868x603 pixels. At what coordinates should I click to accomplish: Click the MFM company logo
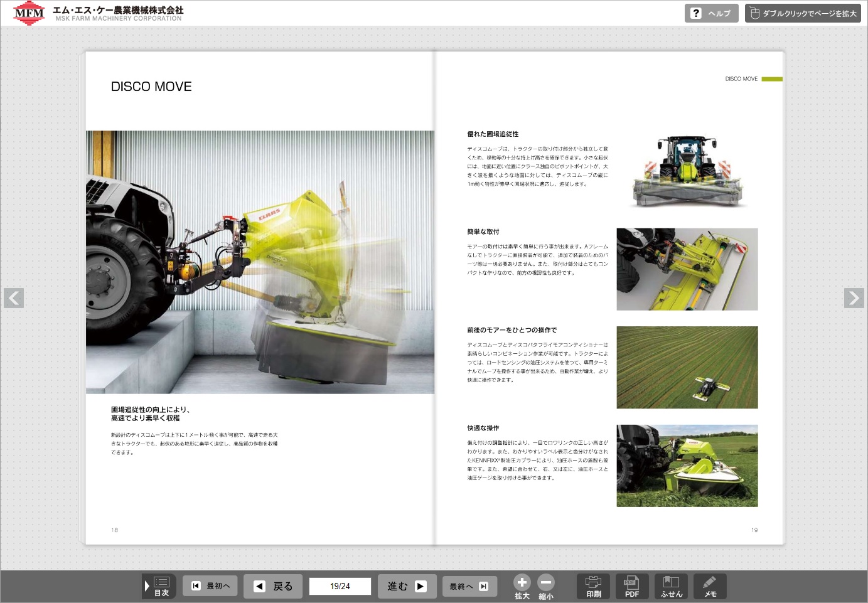coord(29,13)
